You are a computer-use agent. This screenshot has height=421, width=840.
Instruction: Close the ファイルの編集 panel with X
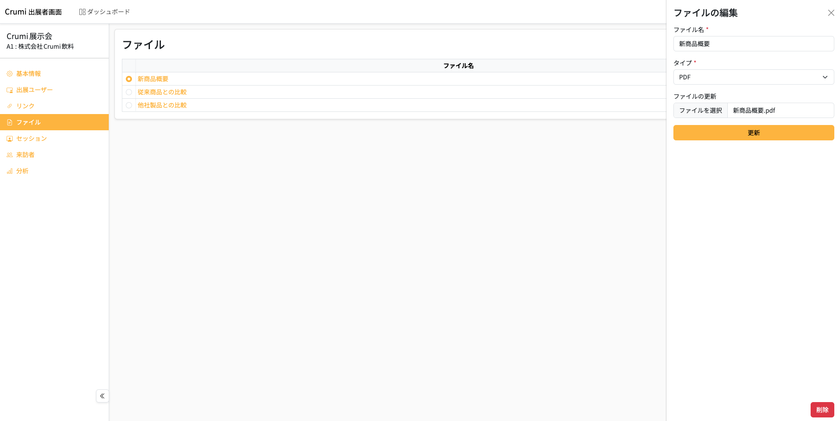coord(831,13)
